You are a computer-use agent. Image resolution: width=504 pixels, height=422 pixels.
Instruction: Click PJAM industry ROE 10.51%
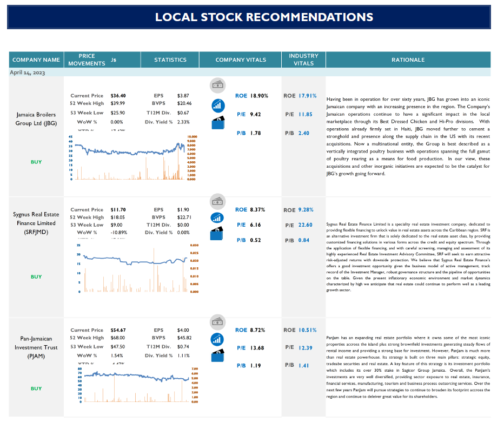308,331
